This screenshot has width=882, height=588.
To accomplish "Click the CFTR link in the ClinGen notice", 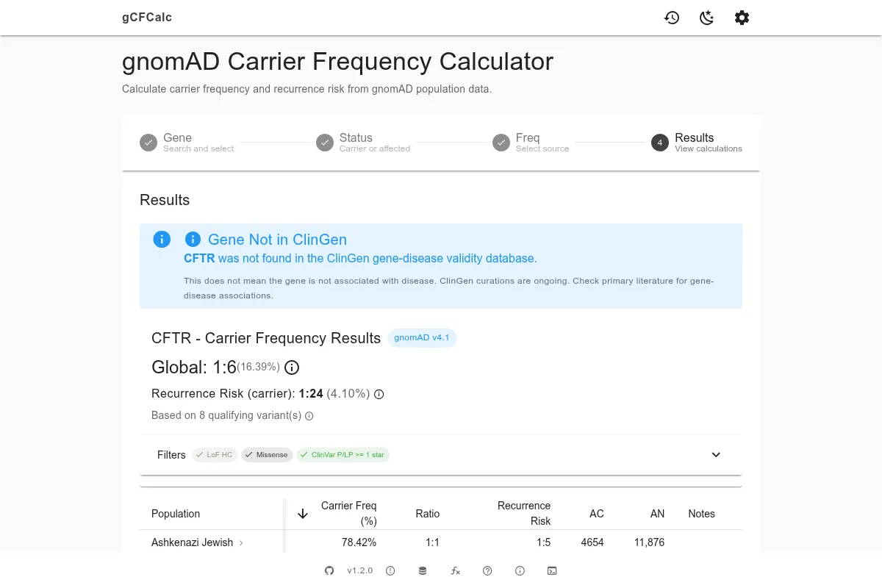I will pyautogui.click(x=198, y=258).
